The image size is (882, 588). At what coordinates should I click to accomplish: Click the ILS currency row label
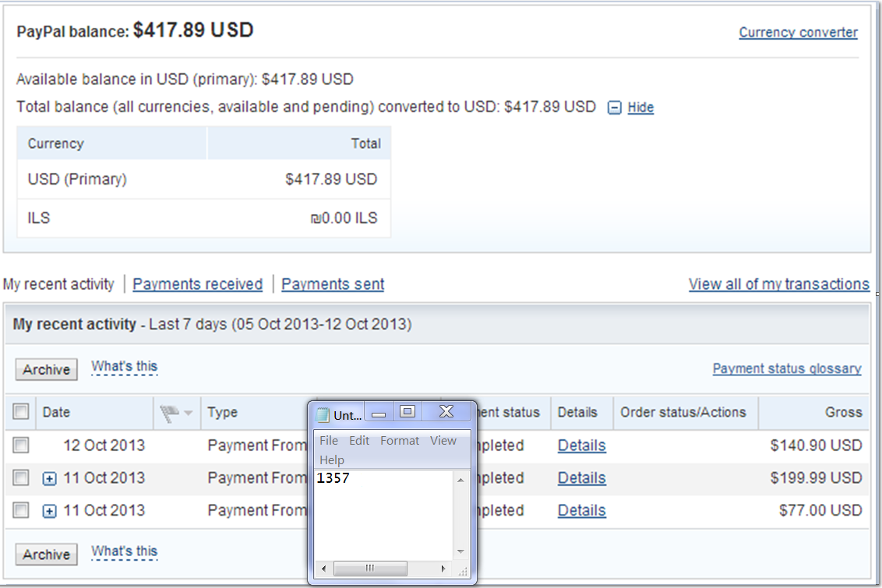[x=39, y=217]
